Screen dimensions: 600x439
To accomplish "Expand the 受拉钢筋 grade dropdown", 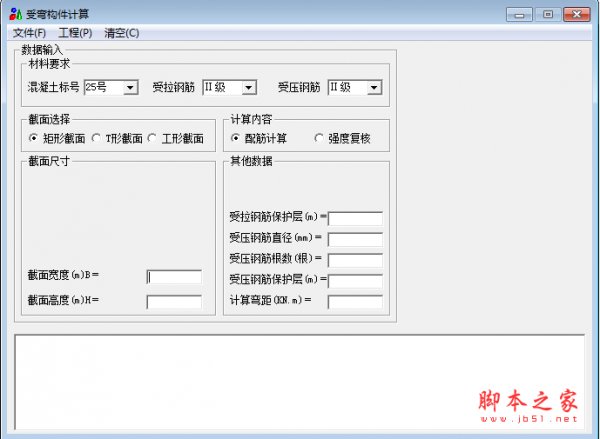I will pyautogui.click(x=249, y=88).
